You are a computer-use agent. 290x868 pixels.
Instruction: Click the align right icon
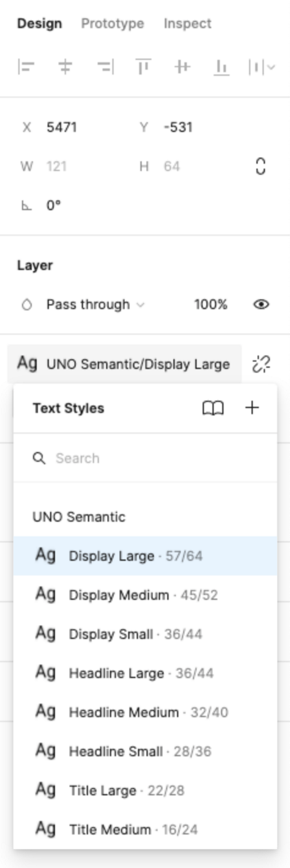pos(105,67)
